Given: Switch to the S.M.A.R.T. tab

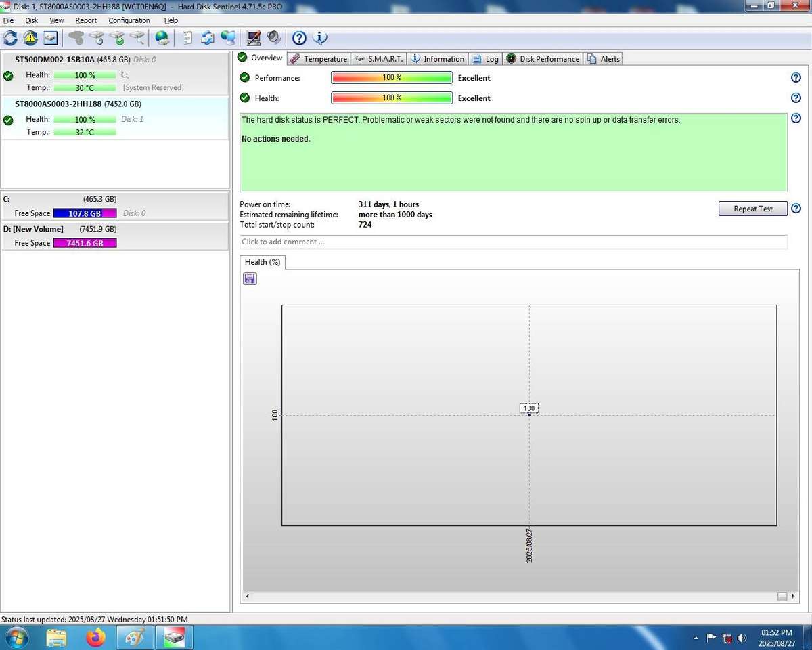Looking at the screenshot, I should [x=379, y=59].
